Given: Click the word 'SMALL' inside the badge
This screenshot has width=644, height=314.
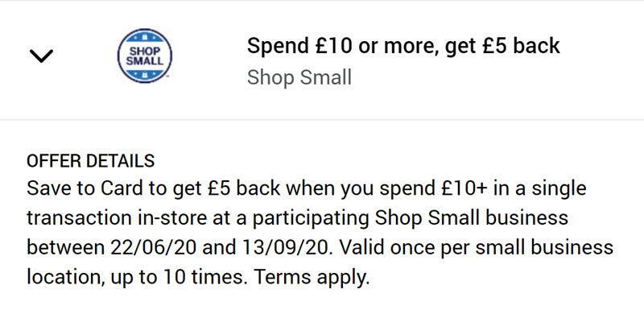Looking at the screenshot, I should click(x=145, y=62).
